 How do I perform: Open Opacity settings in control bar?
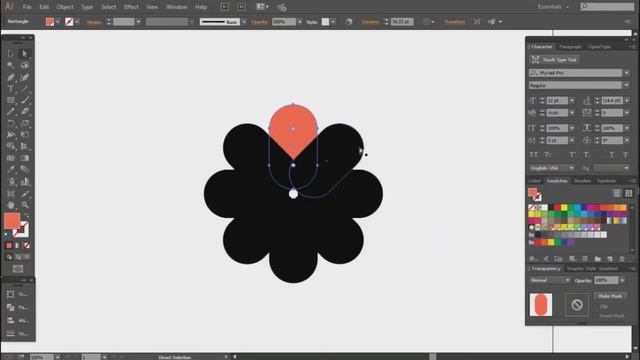[x=260, y=22]
